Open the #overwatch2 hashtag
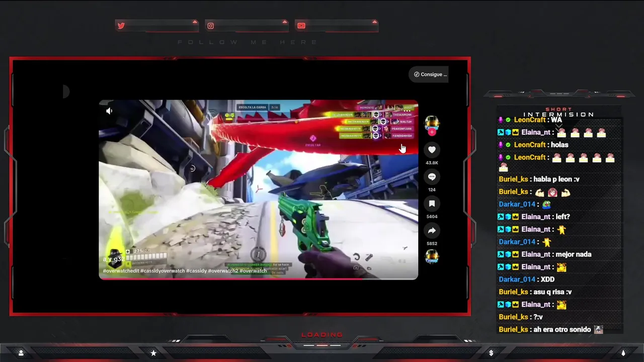 (223, 271)
